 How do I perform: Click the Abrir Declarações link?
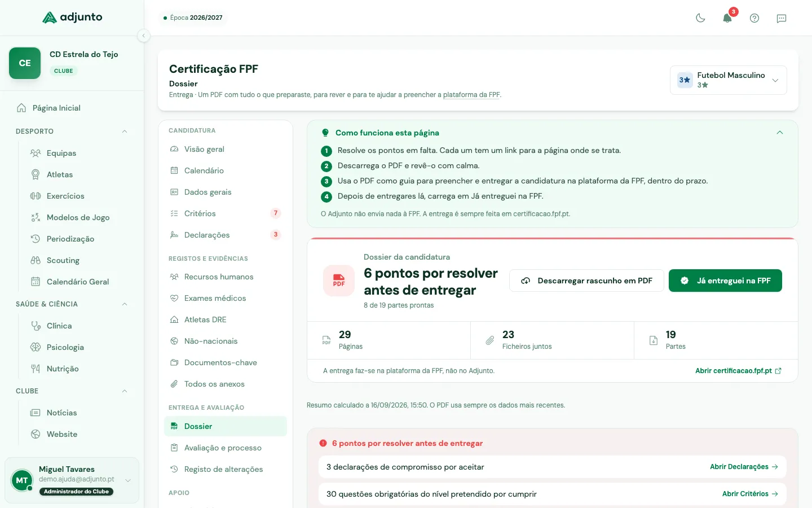[744, 467]
